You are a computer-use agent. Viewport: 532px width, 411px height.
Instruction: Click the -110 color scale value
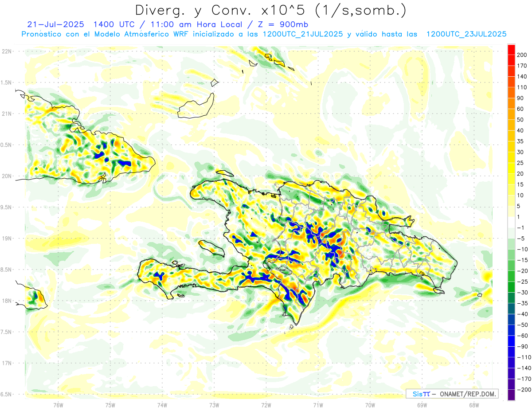(524, 357)
